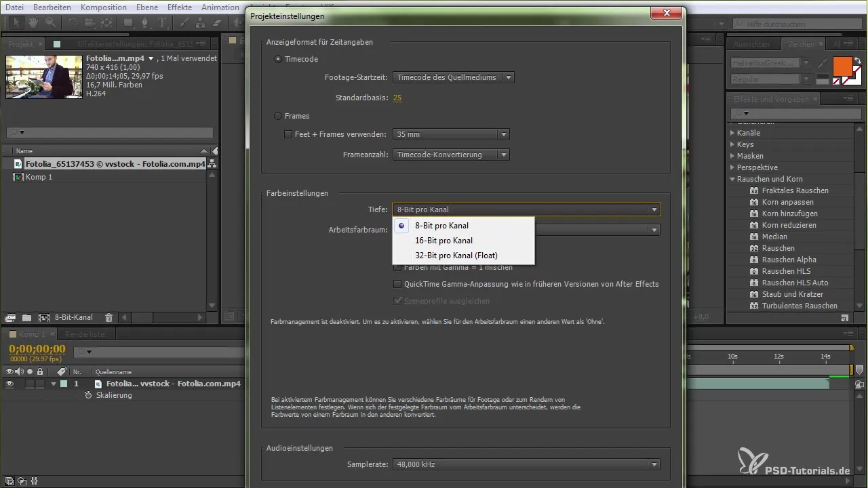Toggle Szeneprofile ausgleichen checkbox
The height and width of the screenshot is (488, 868).
(x=397, y=301)
